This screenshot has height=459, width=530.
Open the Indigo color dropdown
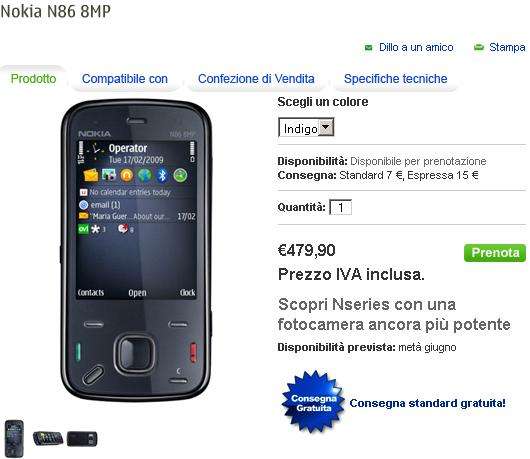click(306, 127)
